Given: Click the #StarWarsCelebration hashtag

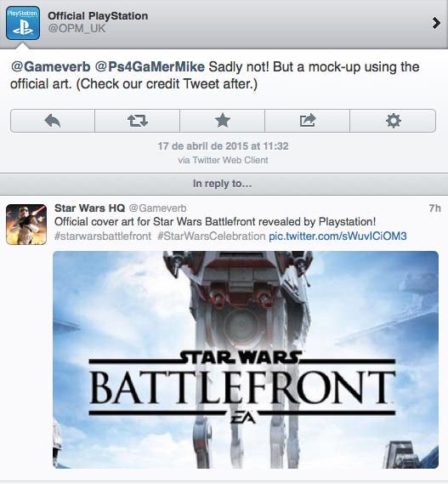Looking at the screenshot, I should click(x=212, y=236).
